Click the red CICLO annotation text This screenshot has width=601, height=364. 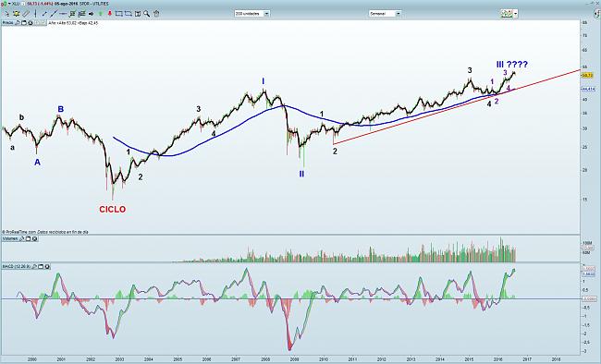(x=112, y=209)
